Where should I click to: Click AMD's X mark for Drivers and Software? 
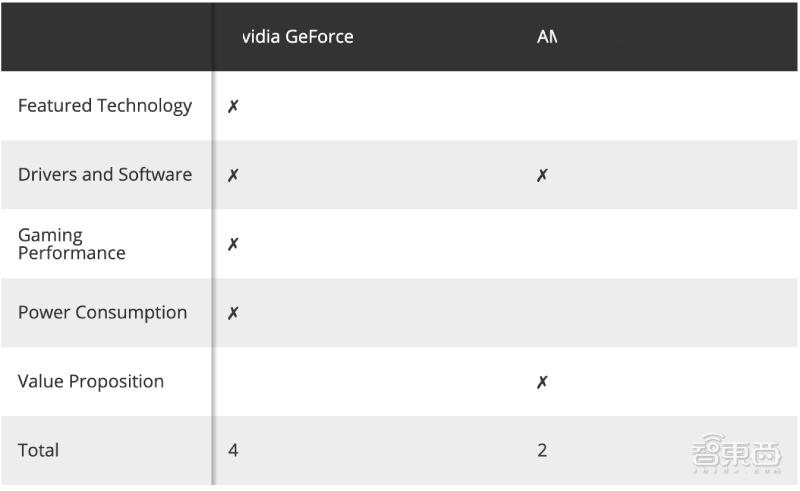[542, 175]
